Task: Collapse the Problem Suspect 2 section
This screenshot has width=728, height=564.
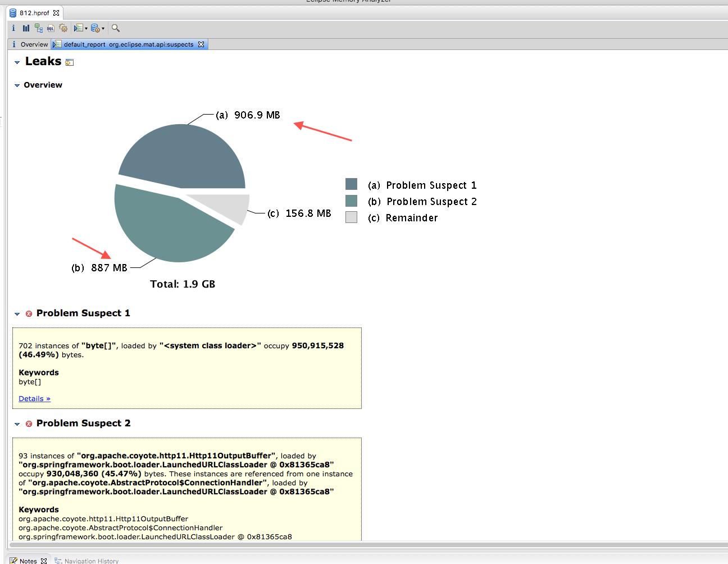Action: [x=17, y=424]
